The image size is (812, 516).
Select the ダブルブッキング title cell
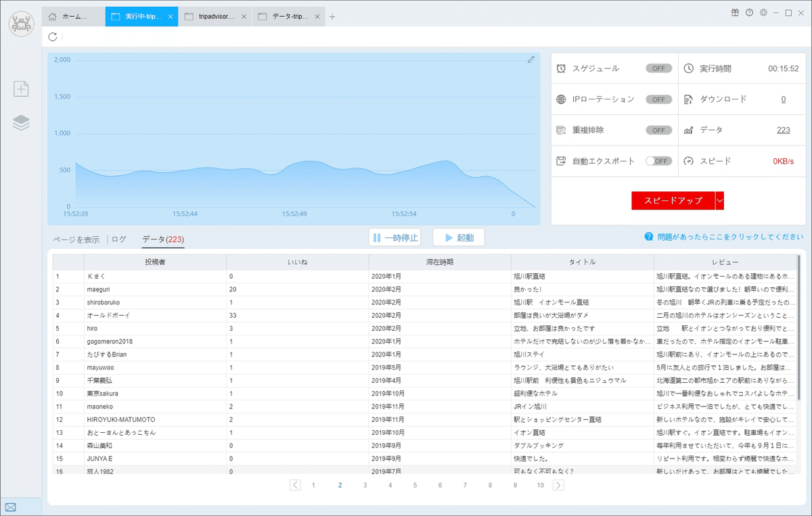point(582,446)
